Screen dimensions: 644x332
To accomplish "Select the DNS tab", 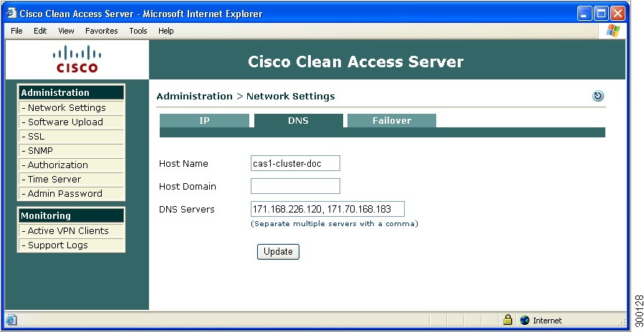I will [x=298, y=121].
